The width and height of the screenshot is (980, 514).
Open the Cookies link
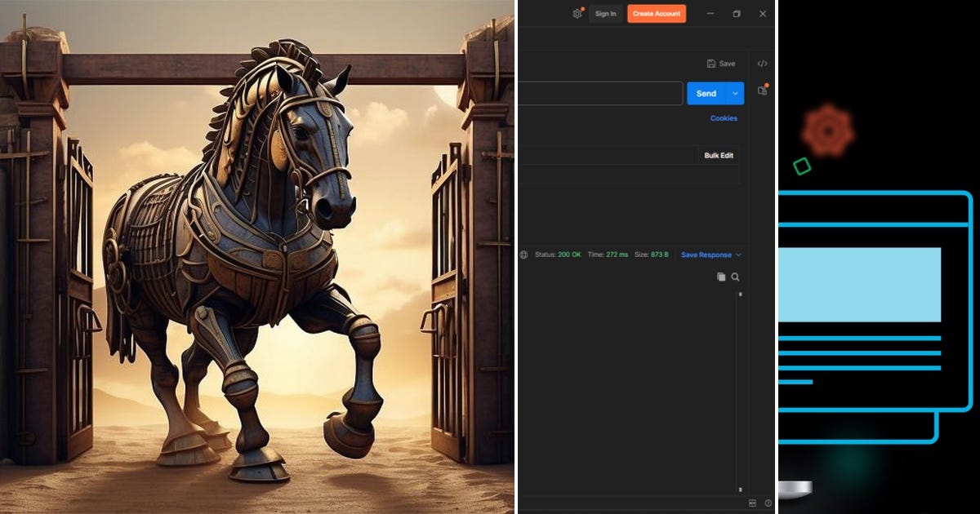pyautogui.click(x=724, y=118)
